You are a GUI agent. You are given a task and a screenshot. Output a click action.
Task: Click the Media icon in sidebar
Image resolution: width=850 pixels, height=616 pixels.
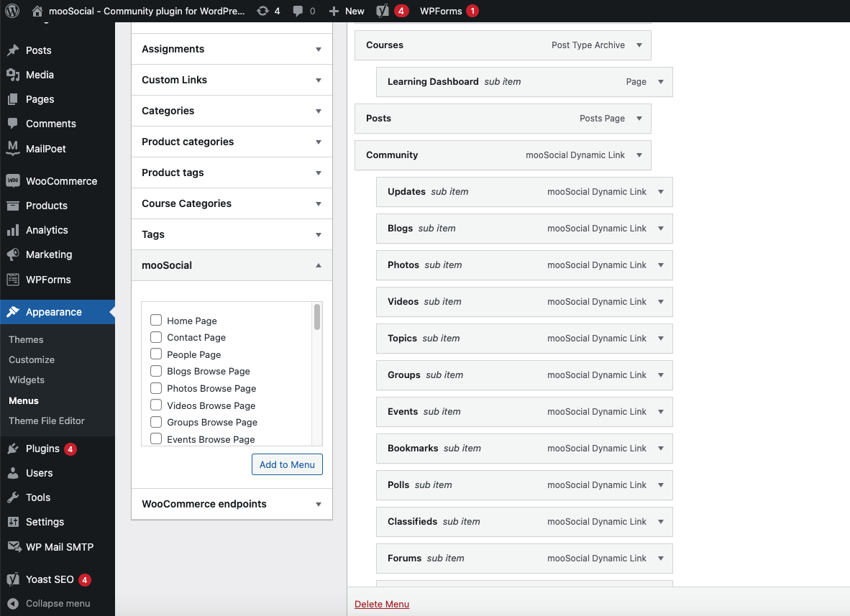point(13,75)
